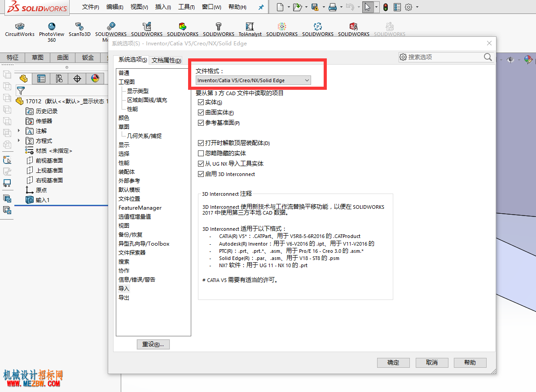Open the 文件格式 dropdown list
This screenshot has width=536, height=392.
253,80
